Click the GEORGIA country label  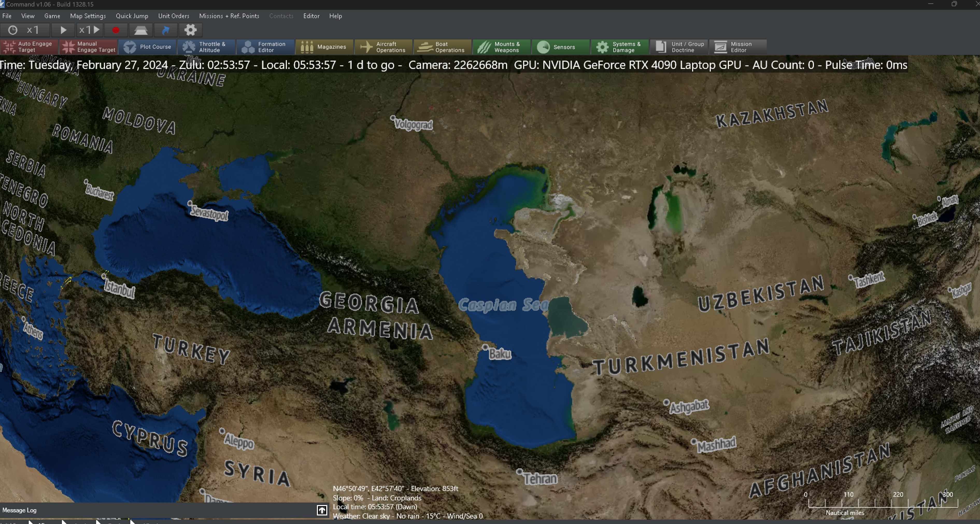369,303
